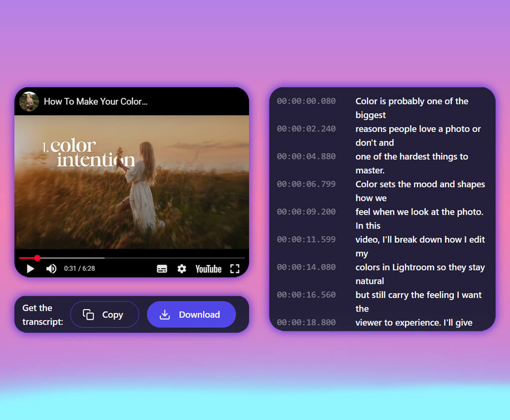Mute the video volume
The height and width of the screenshot is (420, 510).
[x=51, y=269]
